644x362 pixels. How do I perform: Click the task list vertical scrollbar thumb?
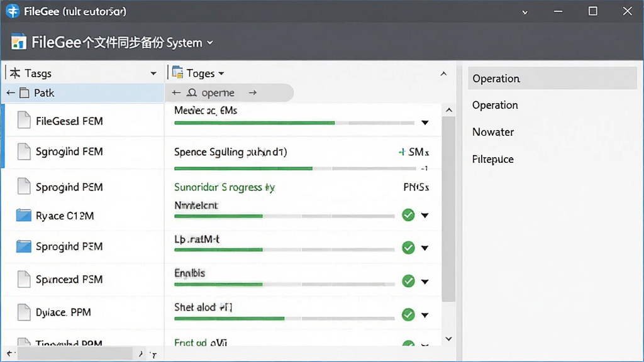448,209
